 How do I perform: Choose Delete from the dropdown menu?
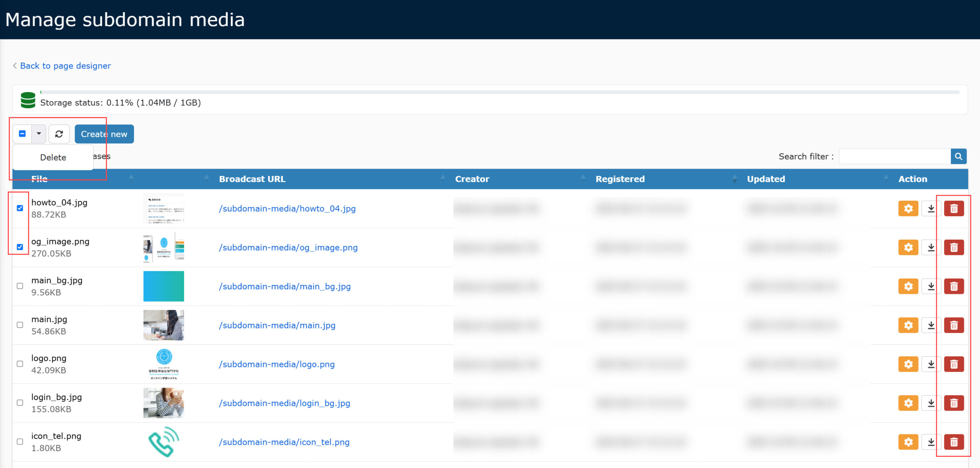coord(53,157)
